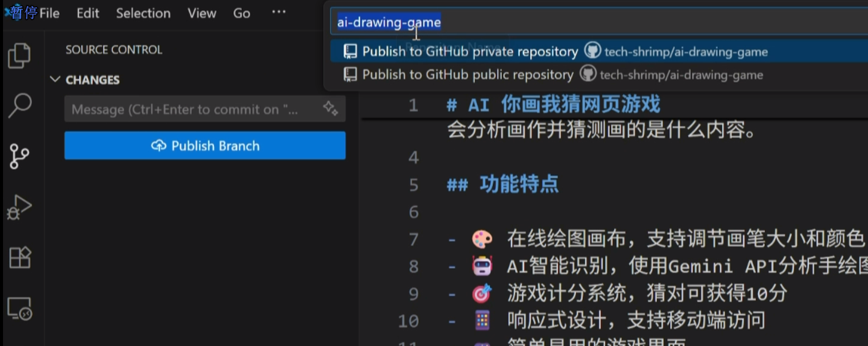The image size is (868, 346).
Task: Click the repo icon of the public repository option
Action: [x=350, y=75]
